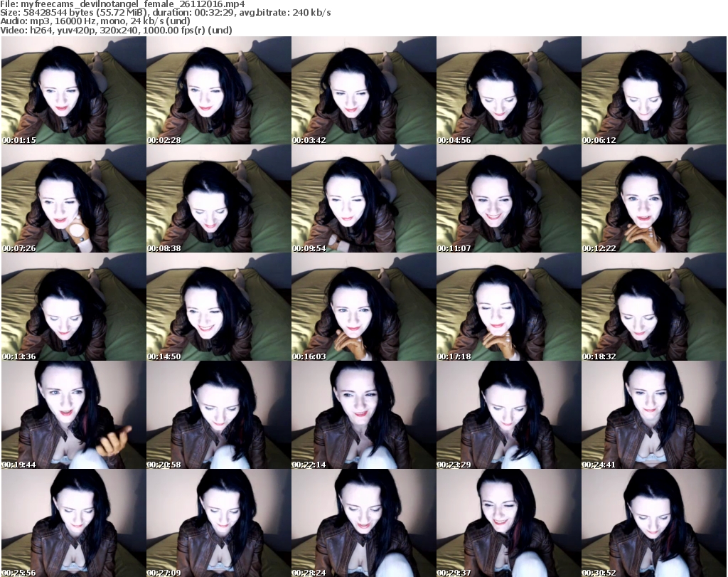Select the thumbnail timestamped 00:14:50
Image resolution: width=728 pixels, height=577 pixels.
tap(219, 307)
